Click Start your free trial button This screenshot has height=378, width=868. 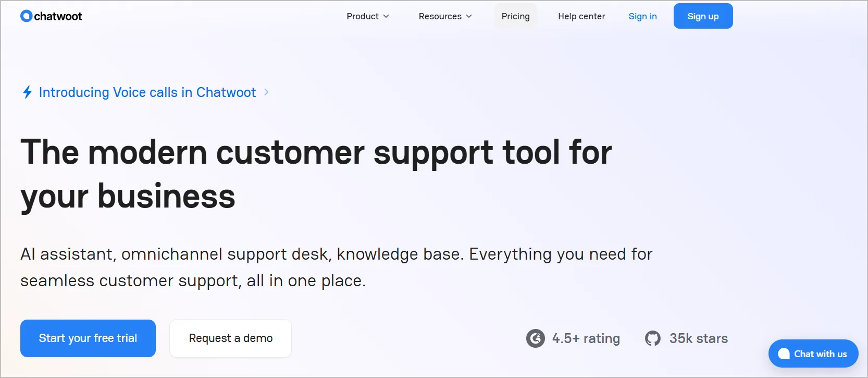click(x=88, y=338)
